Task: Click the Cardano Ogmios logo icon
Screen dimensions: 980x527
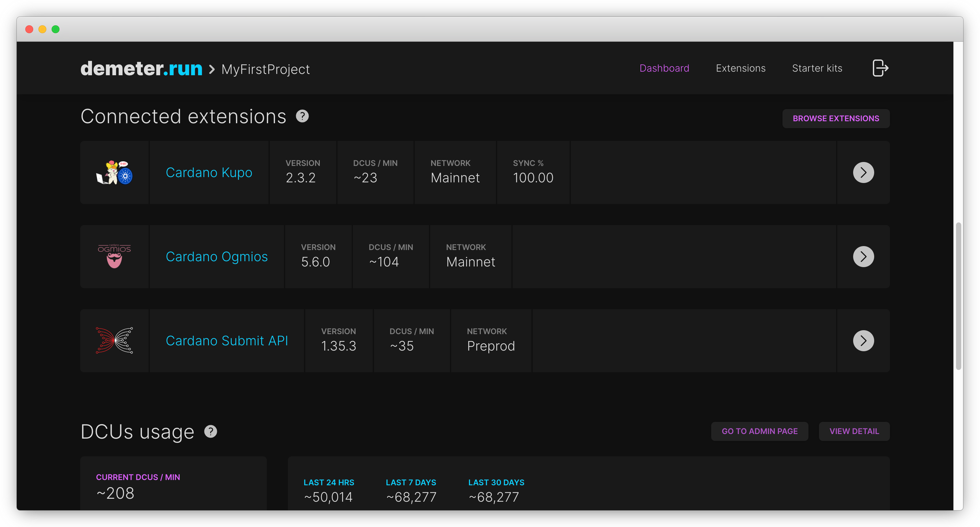Action: tap(114, 256)
